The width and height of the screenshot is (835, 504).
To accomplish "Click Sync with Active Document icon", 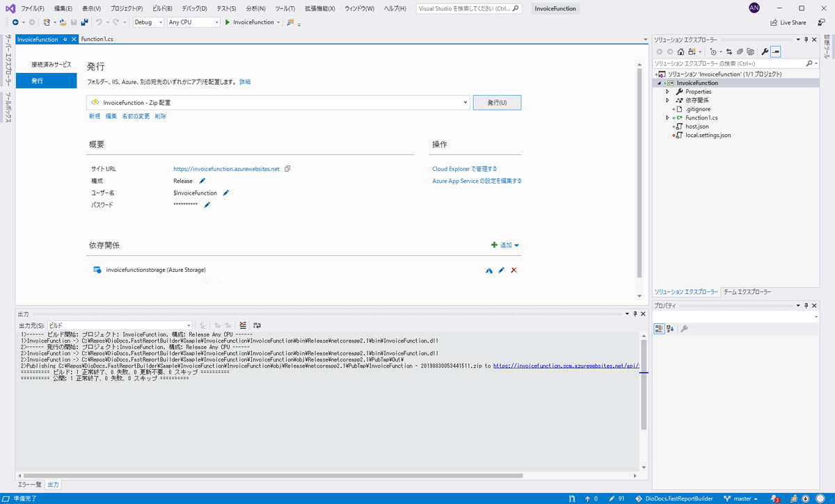I will tap(729, 52).
